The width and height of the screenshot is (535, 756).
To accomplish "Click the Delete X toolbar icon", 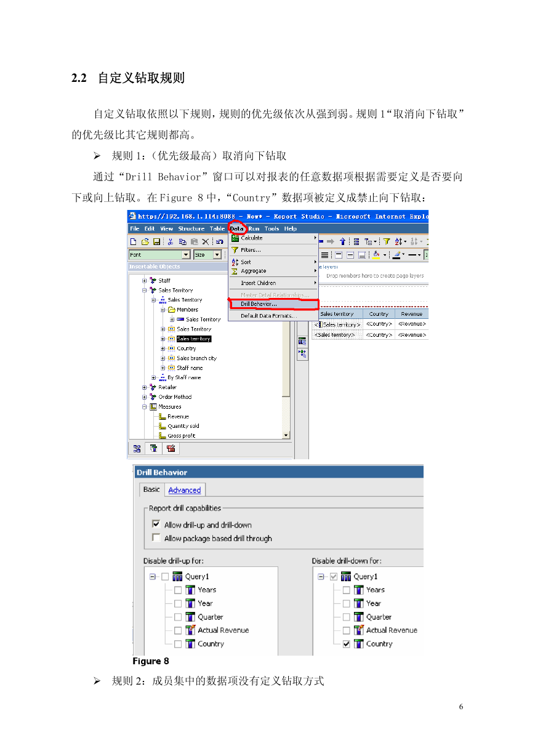I will (x=206, y=241).
